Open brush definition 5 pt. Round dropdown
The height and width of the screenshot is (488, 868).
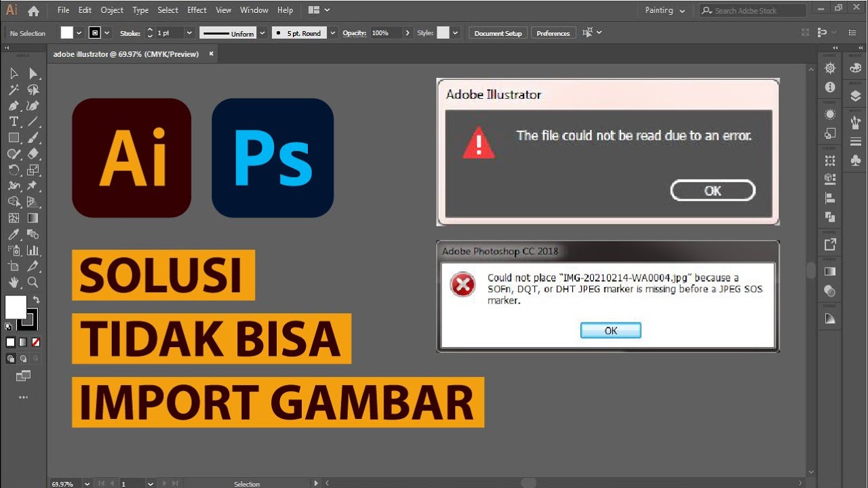pos(333,33)
